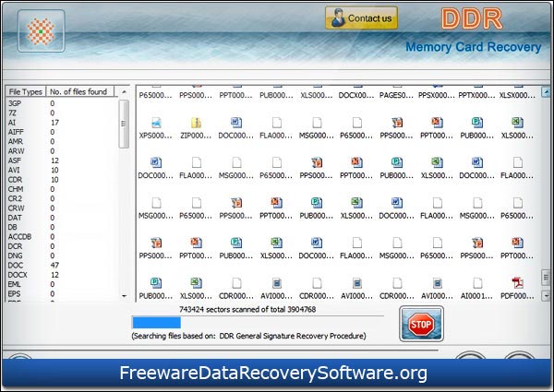Stop the scan with the STOP button
Viewport: 554px width, 392px height.
(421, 324)
